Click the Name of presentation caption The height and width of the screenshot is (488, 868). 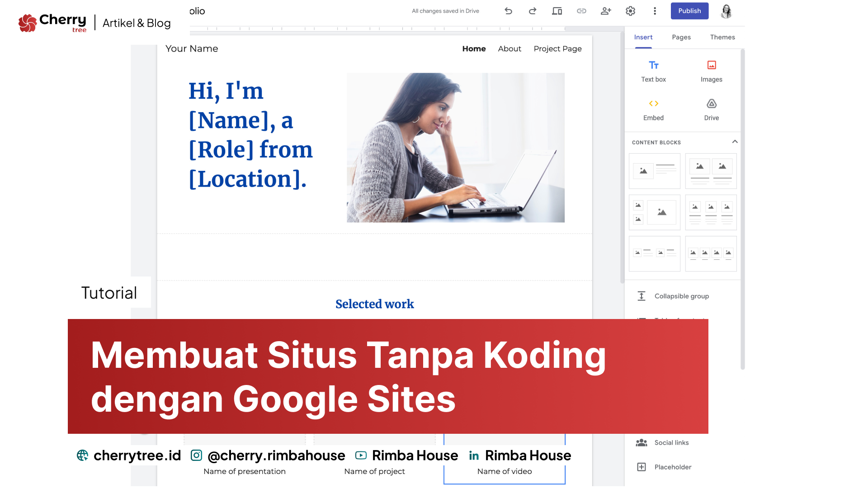244,471
